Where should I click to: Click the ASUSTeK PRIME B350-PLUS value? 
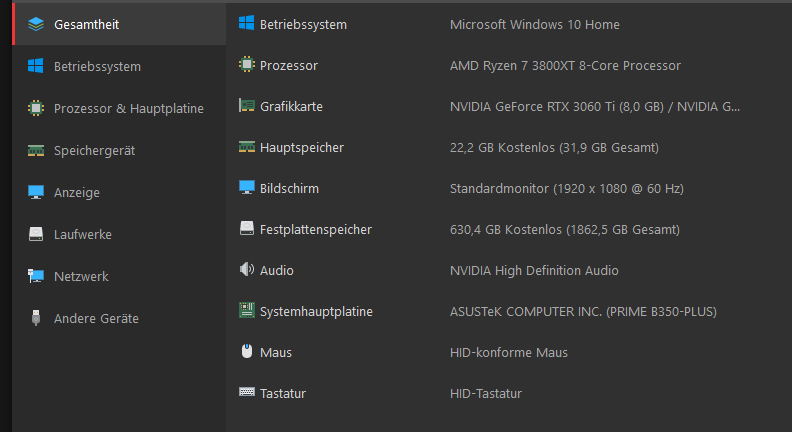click(x=583, y=311)
